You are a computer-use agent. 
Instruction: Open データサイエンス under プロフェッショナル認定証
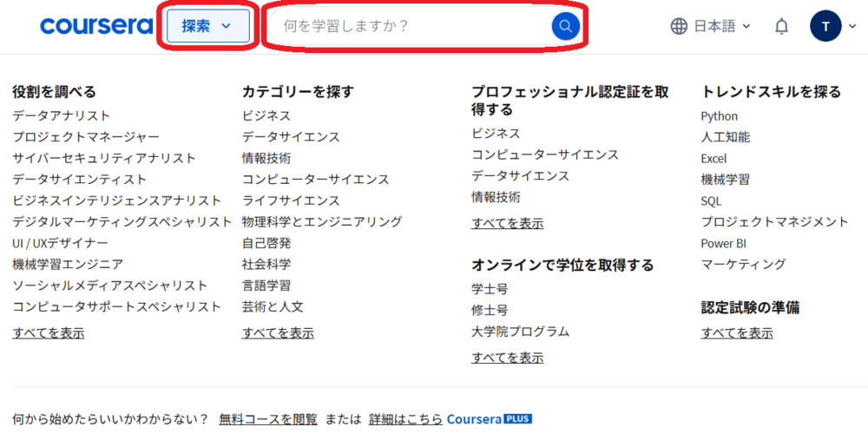pyautogui.click(x=520, y=176)
